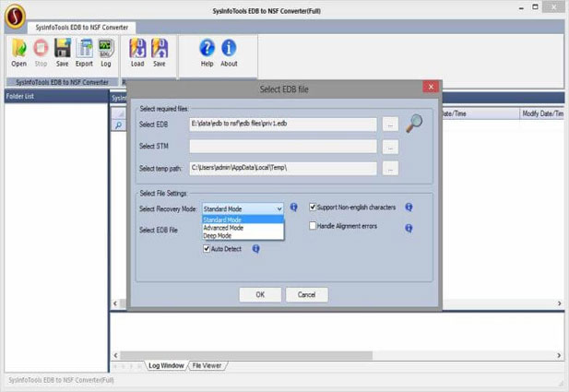569x392 pixels.
Task: Toggle Support Non-english characters checkbox
Action: pyautogui.click(x=313, y=208)
